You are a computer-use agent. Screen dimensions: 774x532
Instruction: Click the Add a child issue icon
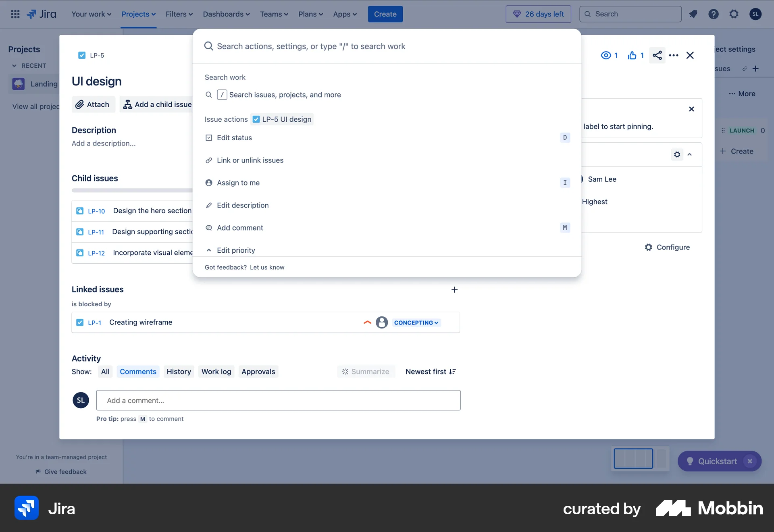coord(127,104)
